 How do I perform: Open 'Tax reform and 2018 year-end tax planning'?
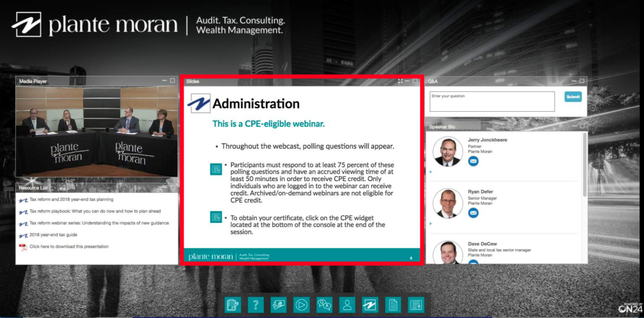point(71,199)
